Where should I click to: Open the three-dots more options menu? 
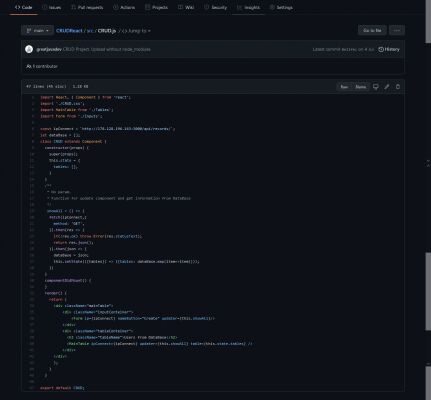point(397,30)
